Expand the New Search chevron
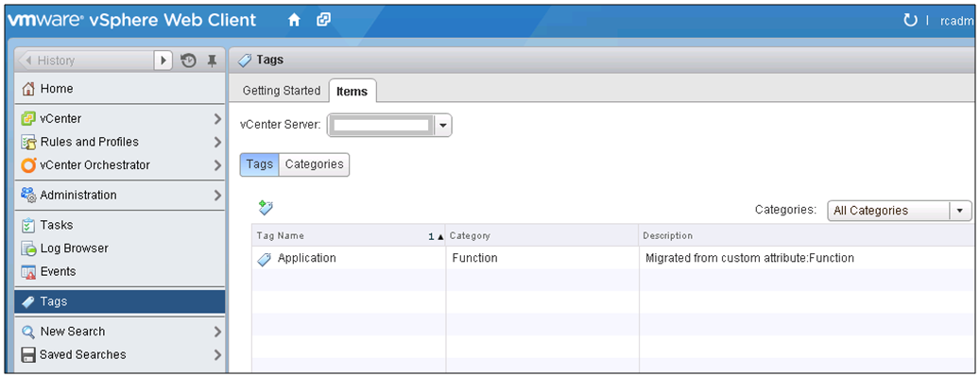 (216, 332)
